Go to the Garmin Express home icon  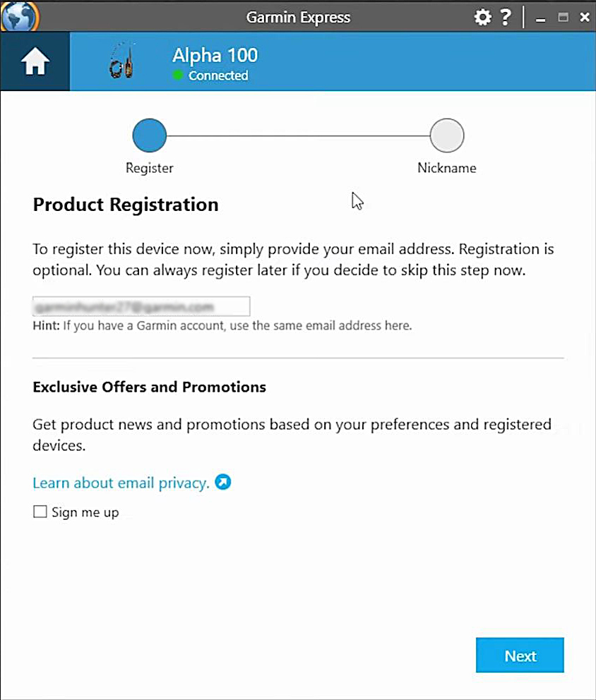point(35,61)
